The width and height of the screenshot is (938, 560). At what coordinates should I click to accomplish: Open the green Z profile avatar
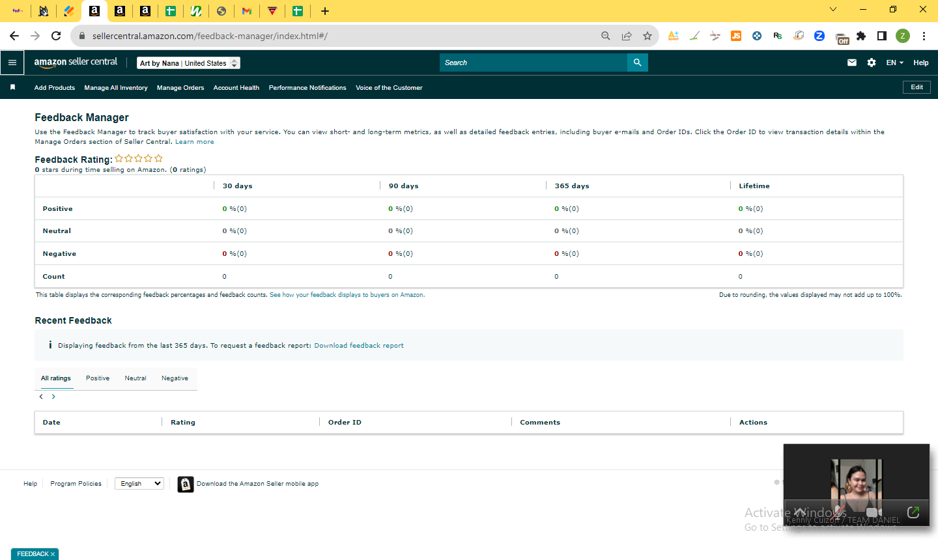click(903, 36)
